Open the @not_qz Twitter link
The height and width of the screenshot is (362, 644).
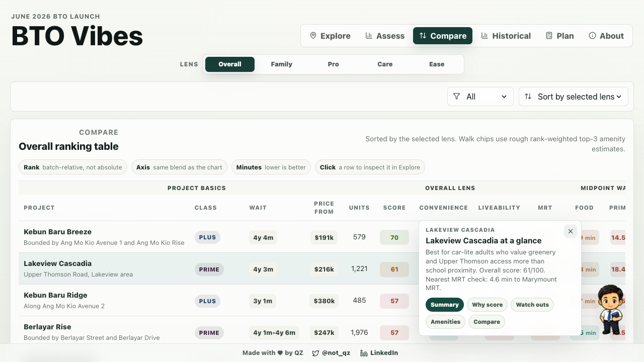[331, 353]
